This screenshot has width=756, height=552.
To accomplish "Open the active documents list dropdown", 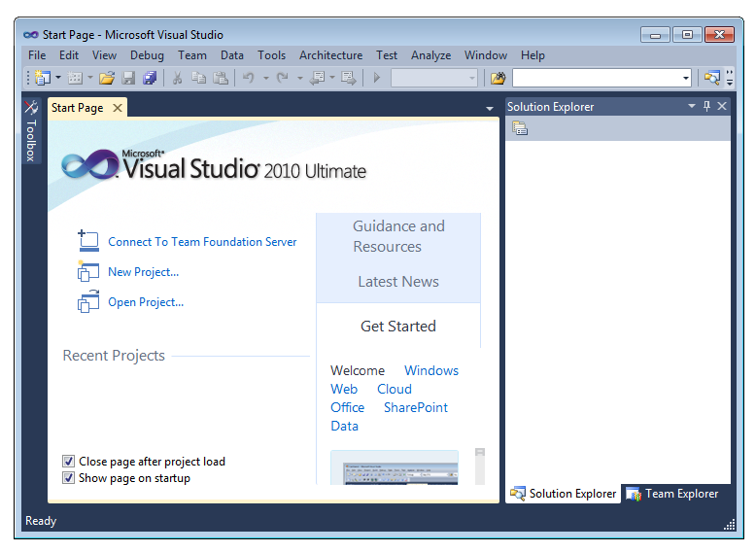I will (490, 109).
